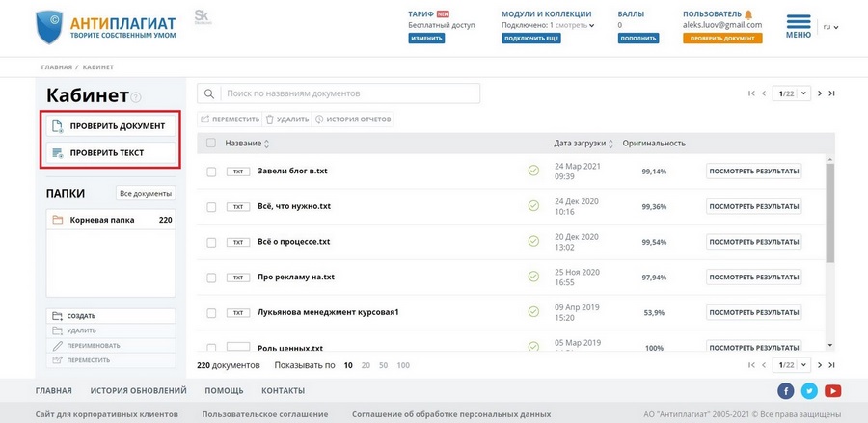
Task: Click the green check status for Про рекламу на.txt
Action: [533, 277]
